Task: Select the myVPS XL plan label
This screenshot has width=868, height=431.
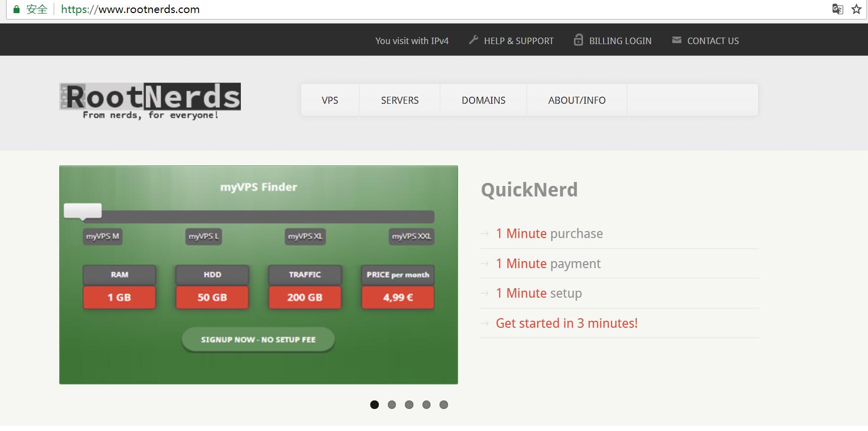Action: click(x=305, y=237)
